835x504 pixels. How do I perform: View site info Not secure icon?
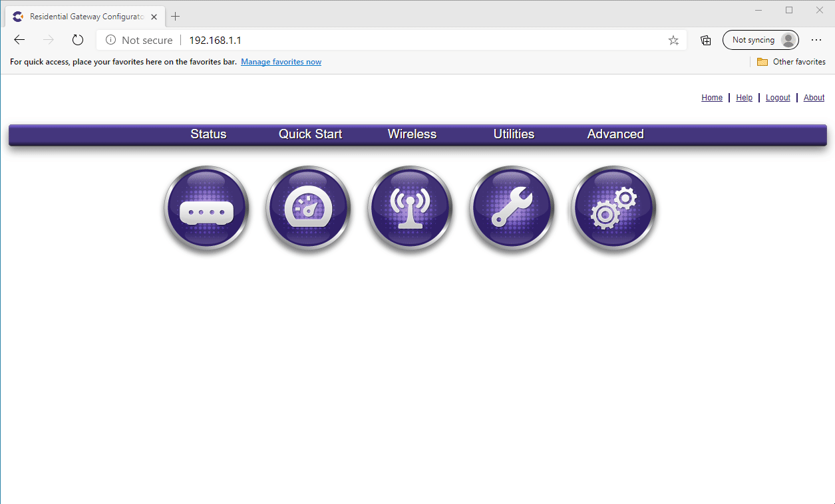point(111,41)
